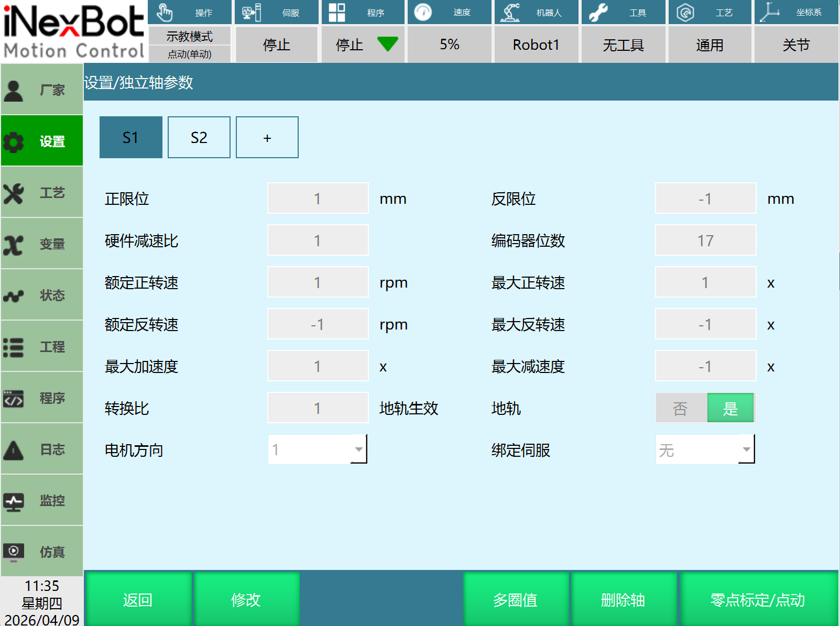Set 地轨 toggle to 是

(x=730, y=408)
